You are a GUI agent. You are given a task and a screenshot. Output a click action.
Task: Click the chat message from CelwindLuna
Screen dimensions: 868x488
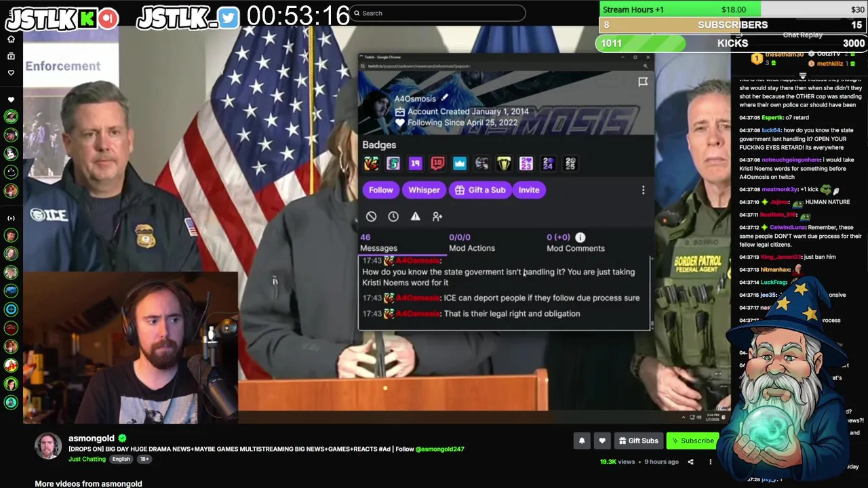(800, 236)
